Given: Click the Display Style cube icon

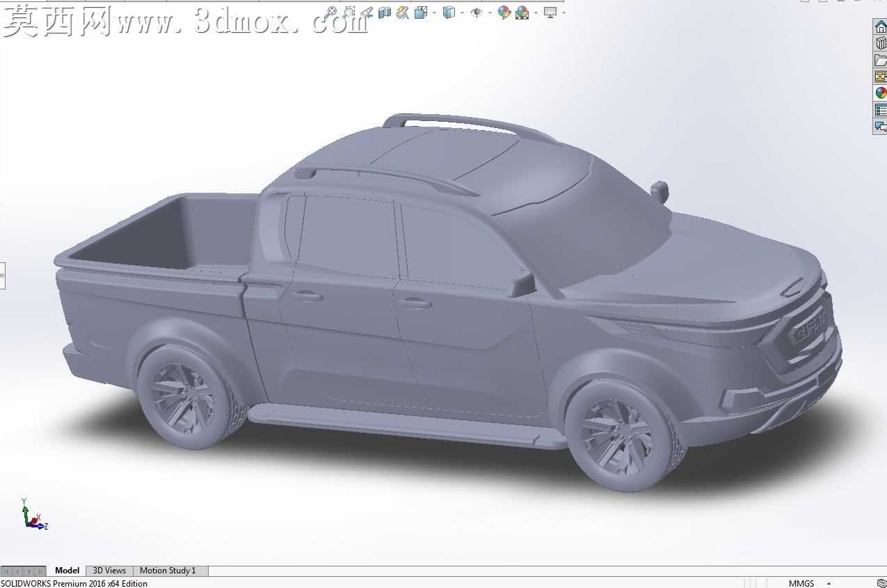Looking at the screenshot, I should click(x=449, y=12).
